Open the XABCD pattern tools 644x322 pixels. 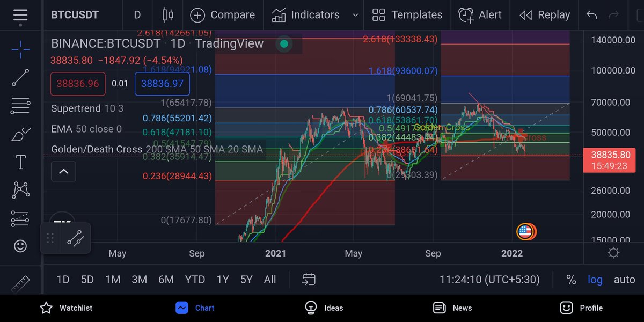20,189
